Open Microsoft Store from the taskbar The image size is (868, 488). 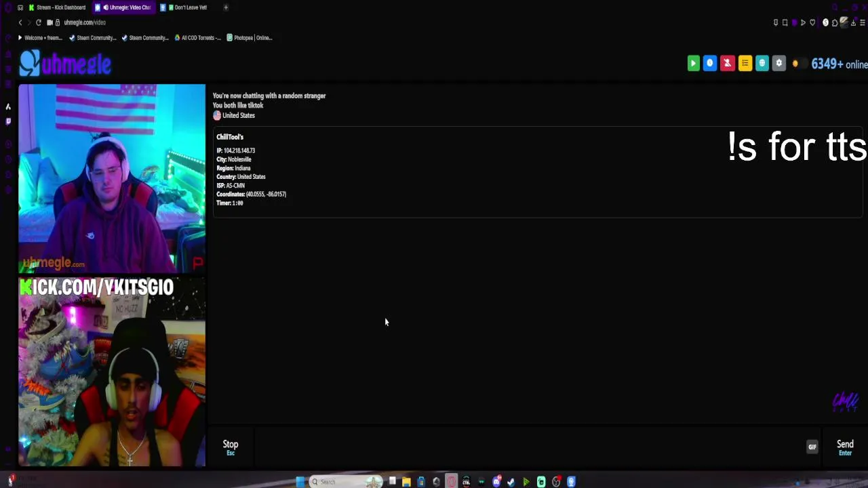coord(421,482)
